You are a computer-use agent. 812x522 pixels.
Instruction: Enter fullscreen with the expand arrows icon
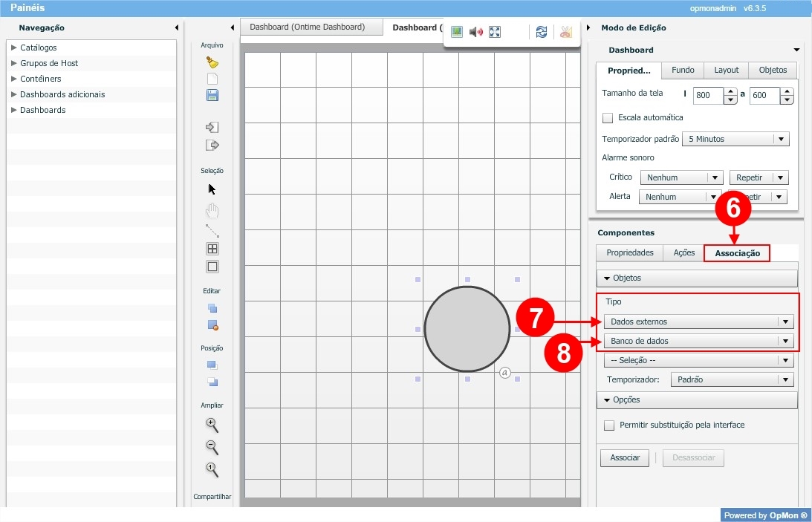[x=496, y=32]
